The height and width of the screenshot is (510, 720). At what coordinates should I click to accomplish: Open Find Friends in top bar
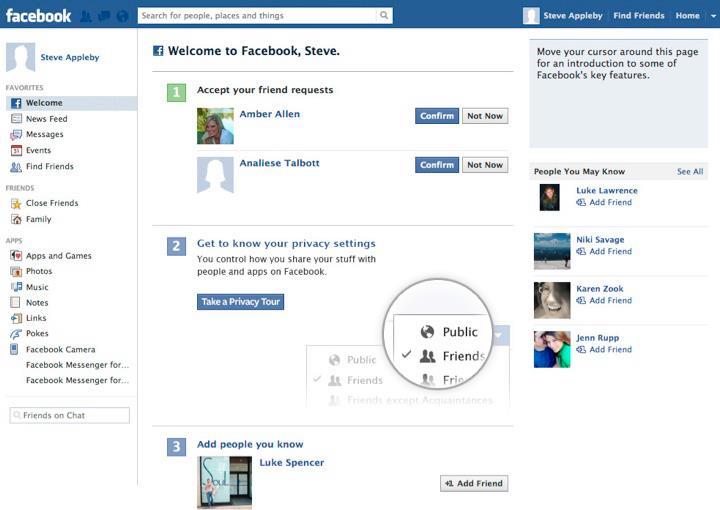[x=638, y=16]
